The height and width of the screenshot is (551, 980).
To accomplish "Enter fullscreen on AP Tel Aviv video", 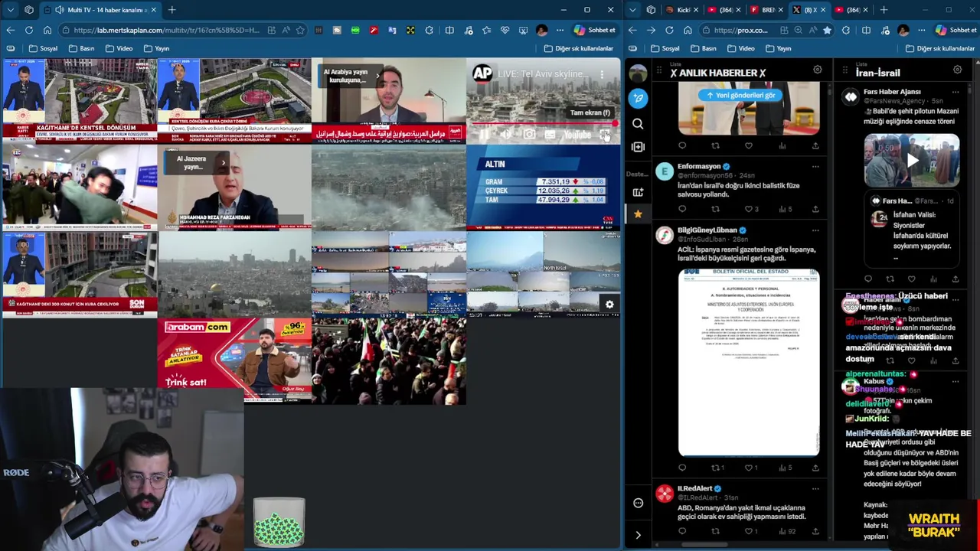I will pyautogui.click(x=605, y=135).
